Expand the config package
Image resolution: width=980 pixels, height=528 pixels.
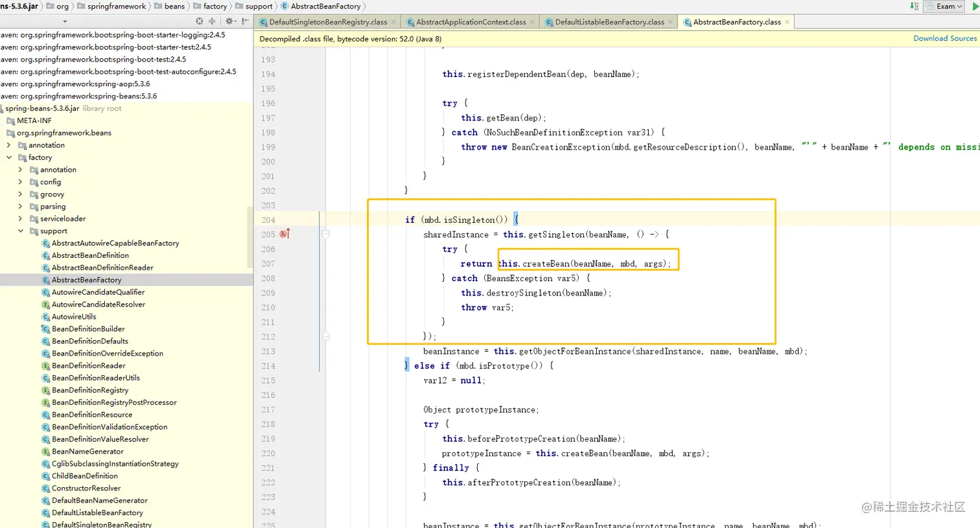coord(20,182)
